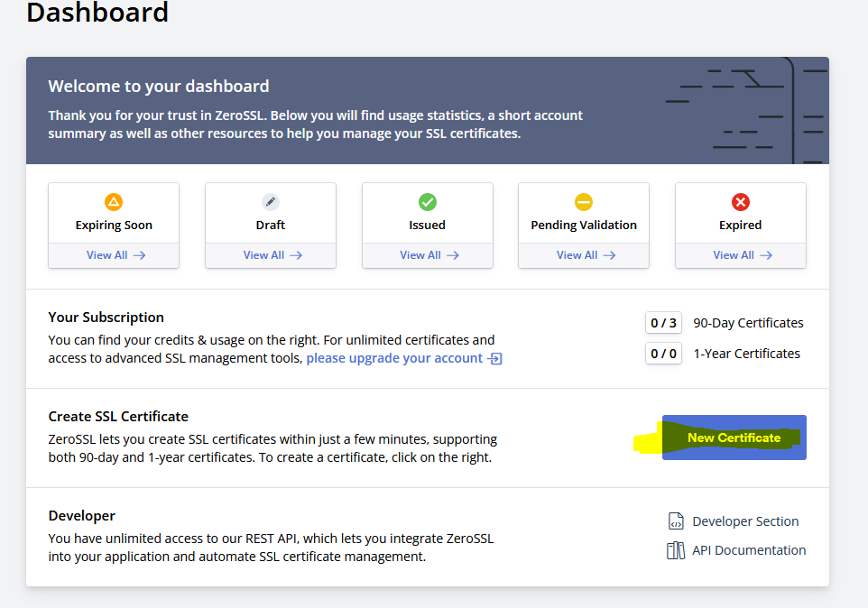
Task: View all Expiring Soon certificates
Action: 115,255
